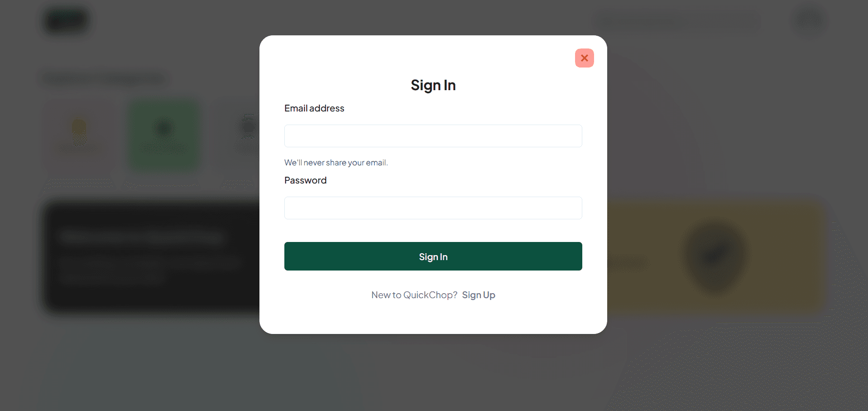868x411 pixels.
Task: Click the "We'll never share your email" hint
Action: point(336,163)
